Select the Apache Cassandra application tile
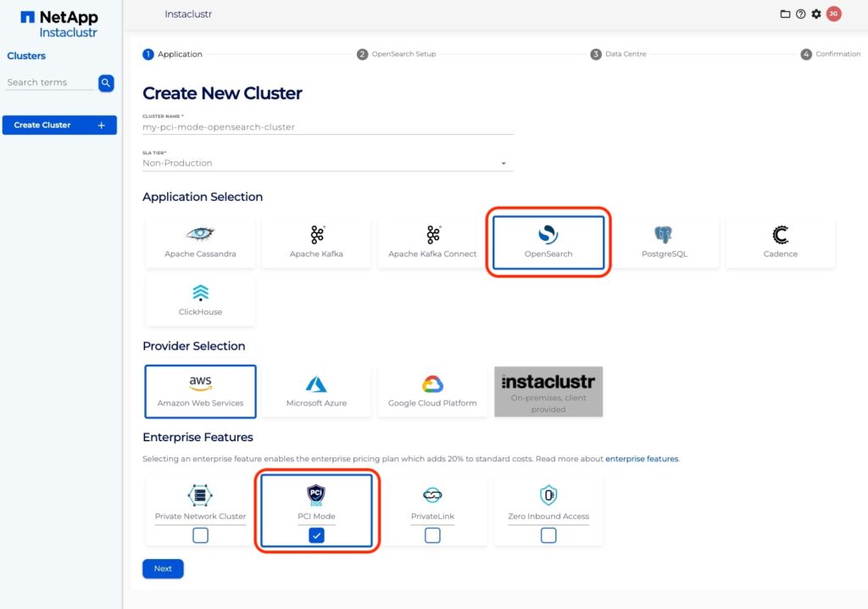 [x=200, y=243]
